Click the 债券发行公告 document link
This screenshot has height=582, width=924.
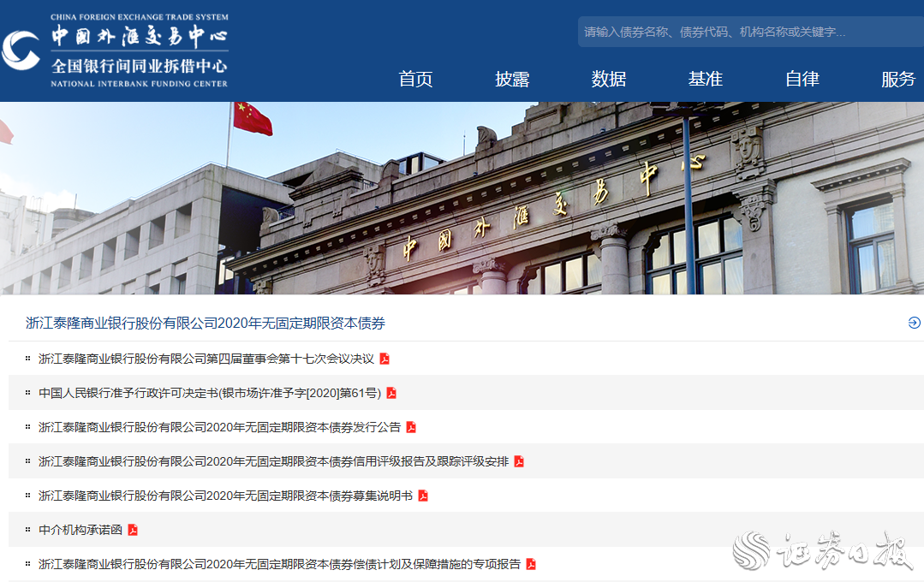(x=219, y=427)
